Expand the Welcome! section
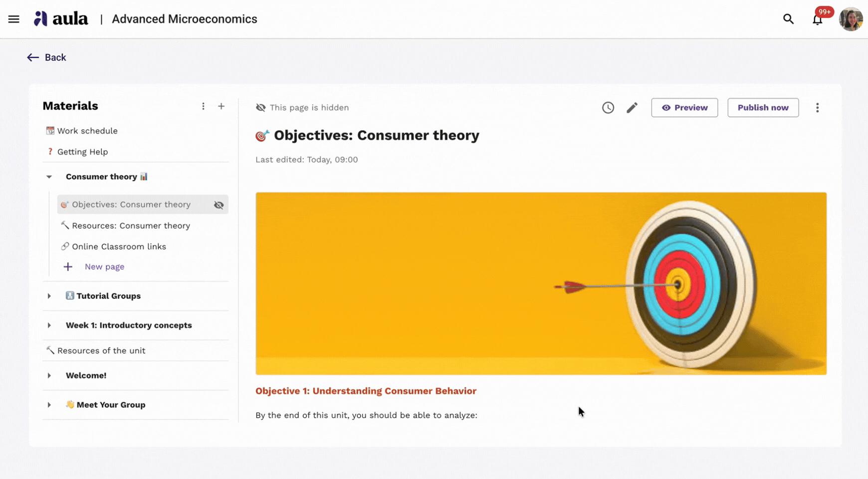Screen dimensions: 868x479 pos(49,375)
